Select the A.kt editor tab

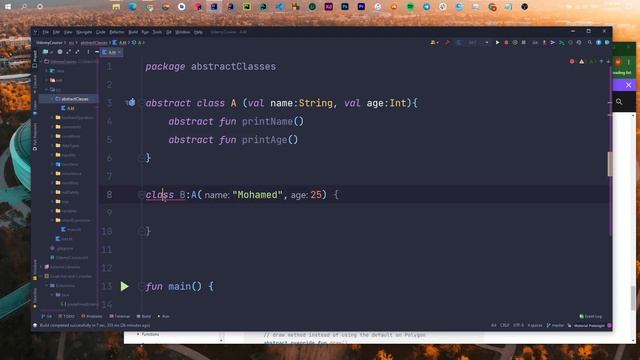(111, 52)
